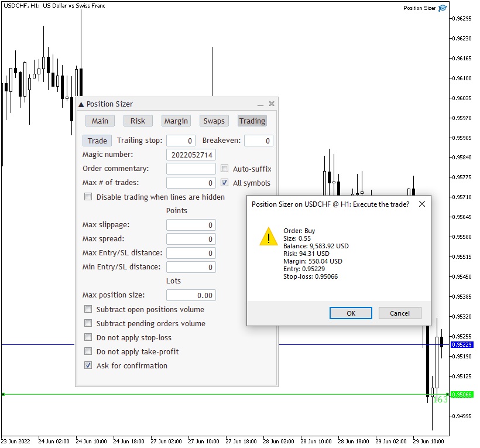The width and height of the screenshot is (480, 448).
Task: Close the Execute the trade dialog
Action: click(421, 204)
